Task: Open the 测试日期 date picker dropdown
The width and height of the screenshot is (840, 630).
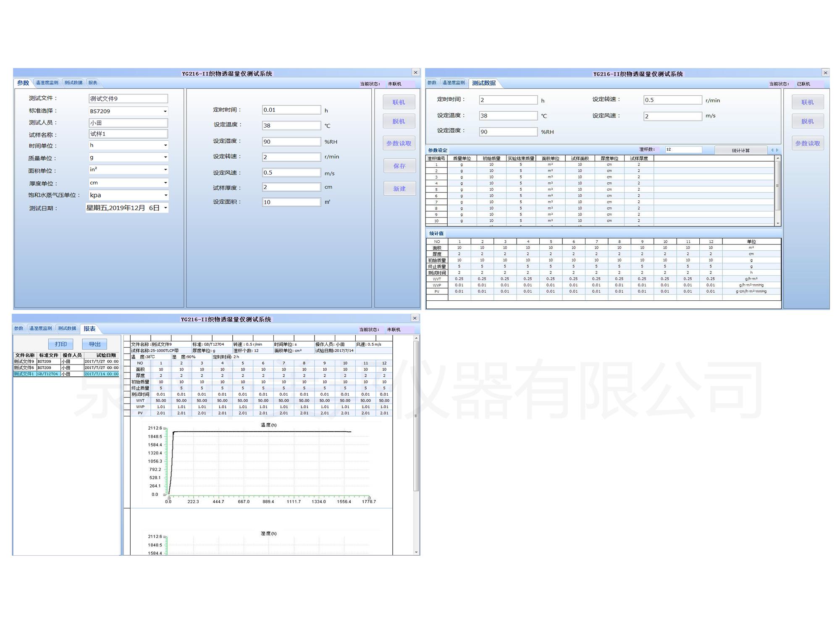Action: pyautogui.click(x=165, y=208)
